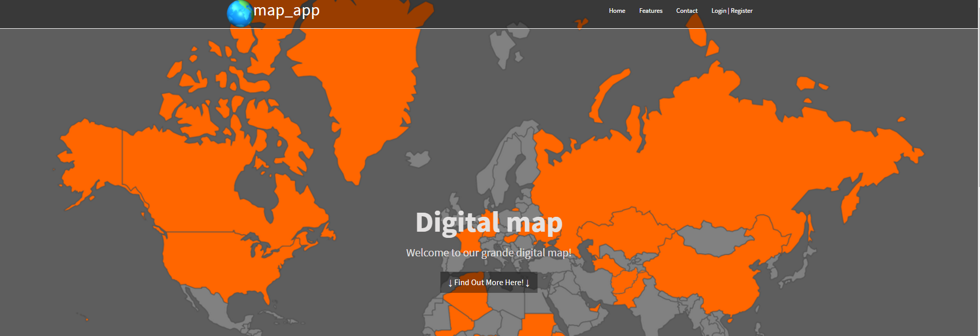Click the welcome subtitle text

[489, 253]
